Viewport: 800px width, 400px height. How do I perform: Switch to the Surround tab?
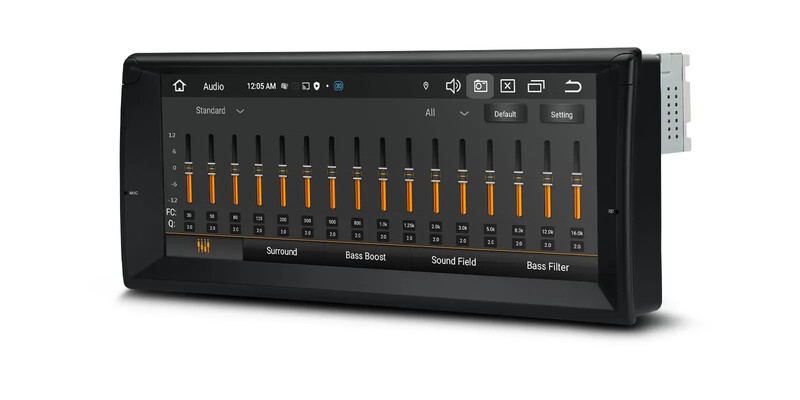coord(281,252)
